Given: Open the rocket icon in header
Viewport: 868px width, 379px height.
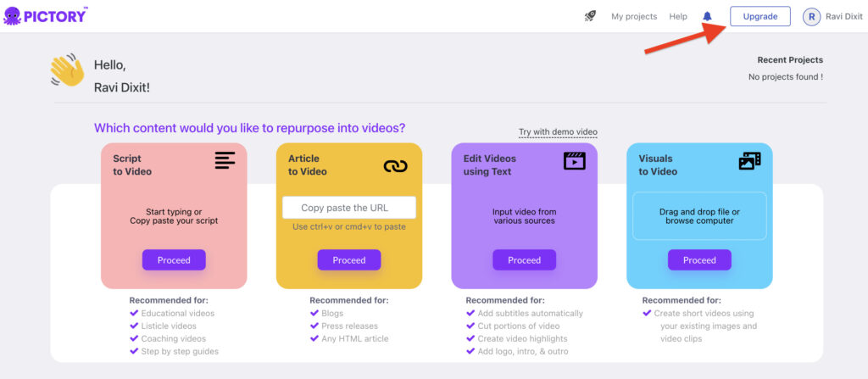Looking at the screenshot, I should (590, 17).
